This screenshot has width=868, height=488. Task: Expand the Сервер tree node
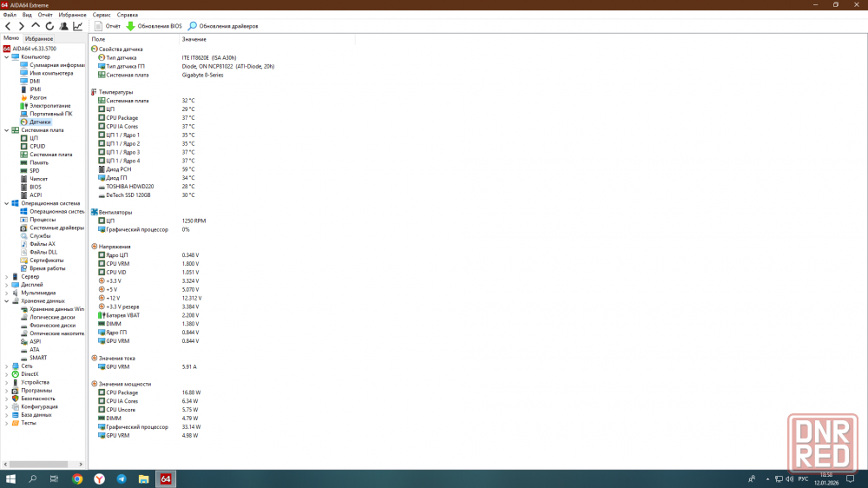click(x=6, y=277)
